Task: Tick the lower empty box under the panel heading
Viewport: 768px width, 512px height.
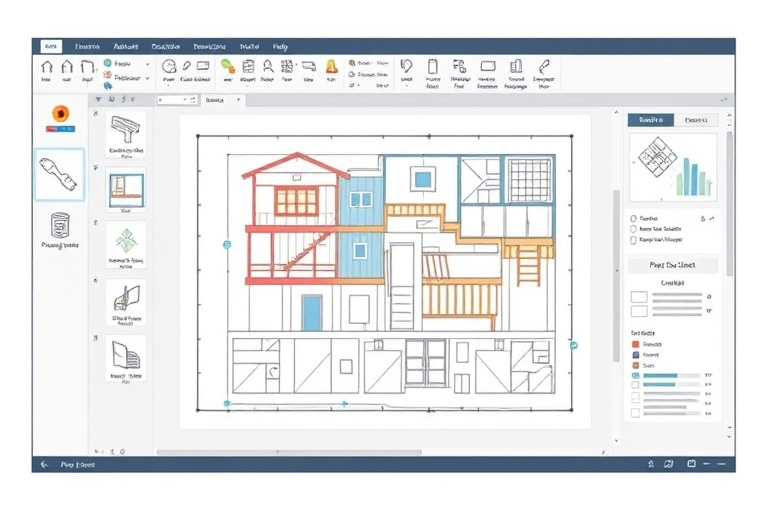Action: coord(639,311)
